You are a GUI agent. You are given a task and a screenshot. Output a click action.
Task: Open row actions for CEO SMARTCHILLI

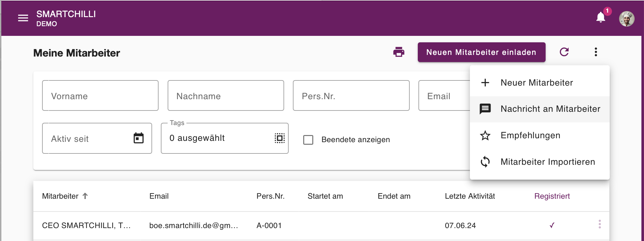click(x=600, y=224)
